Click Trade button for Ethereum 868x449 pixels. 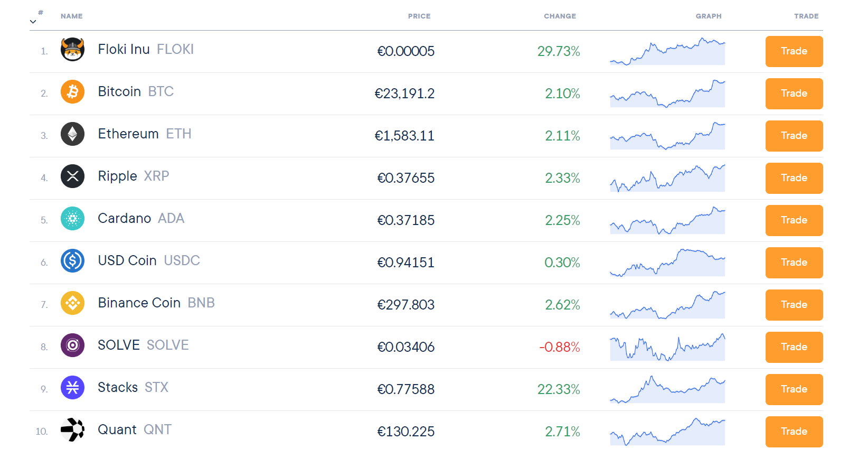pyautogui.click(x=794, y=136)
